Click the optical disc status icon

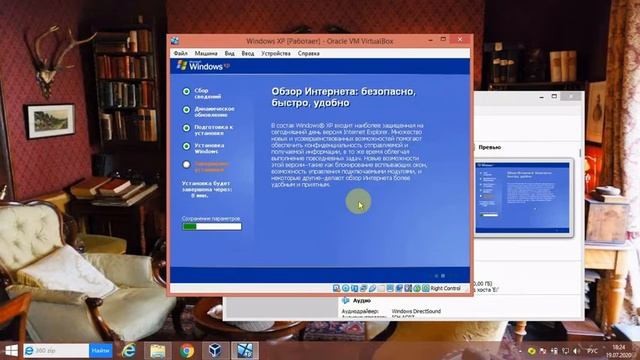pos(346,288)
